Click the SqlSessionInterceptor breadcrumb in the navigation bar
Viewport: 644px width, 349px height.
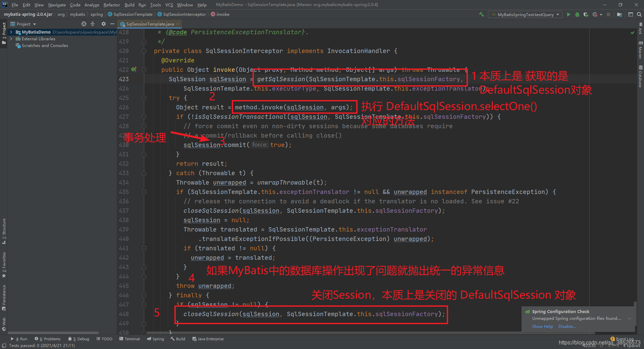click(181, 14)
